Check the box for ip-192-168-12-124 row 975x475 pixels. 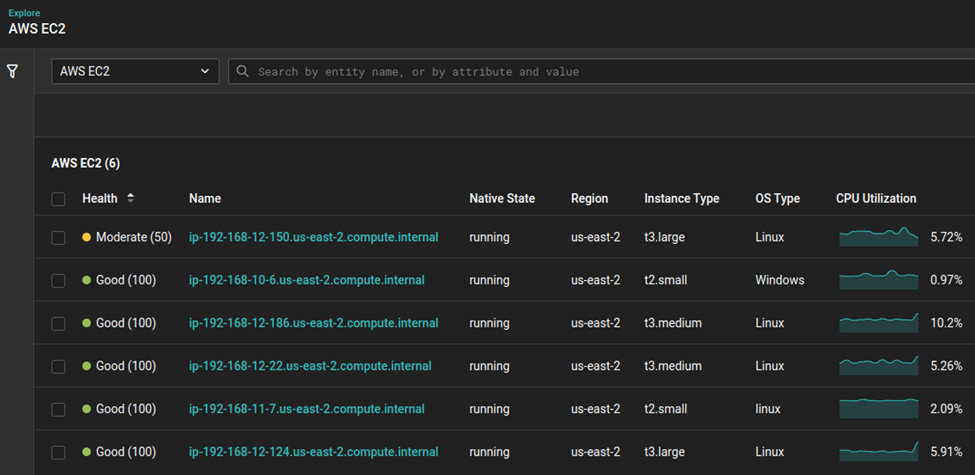(x=58, y=452)
